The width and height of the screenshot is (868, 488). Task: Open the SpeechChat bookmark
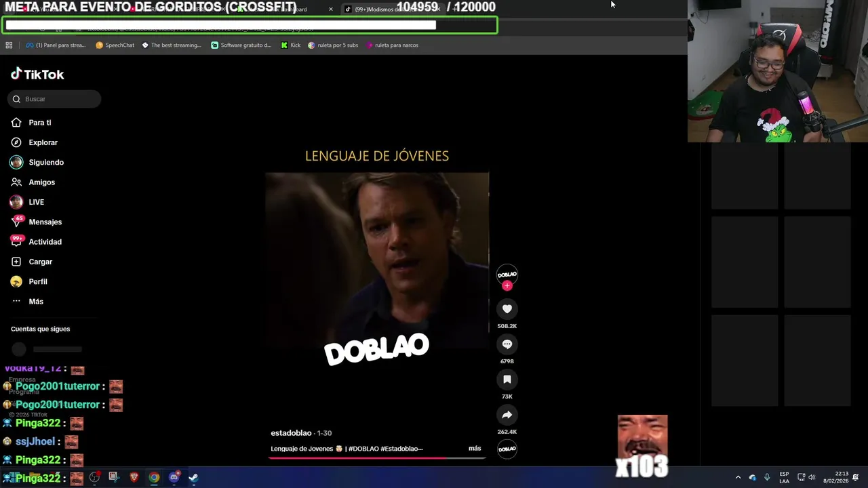click(115, 45)
